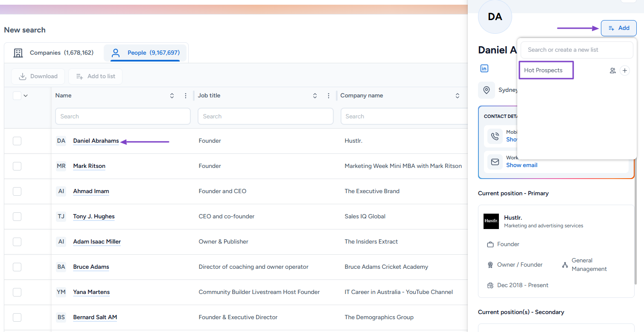
Task: Click the Search or create a new list field
Action: pyautogui.click(x=577, y=50)
